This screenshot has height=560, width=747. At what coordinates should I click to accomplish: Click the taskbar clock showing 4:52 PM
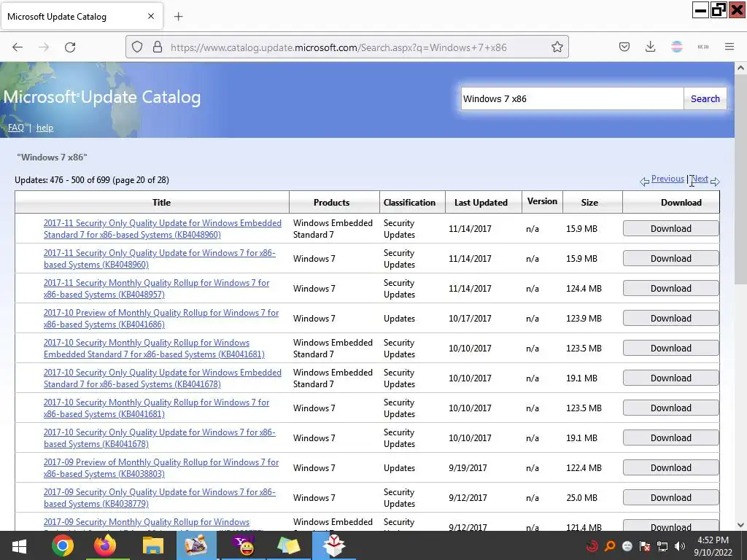pos(713,546)
